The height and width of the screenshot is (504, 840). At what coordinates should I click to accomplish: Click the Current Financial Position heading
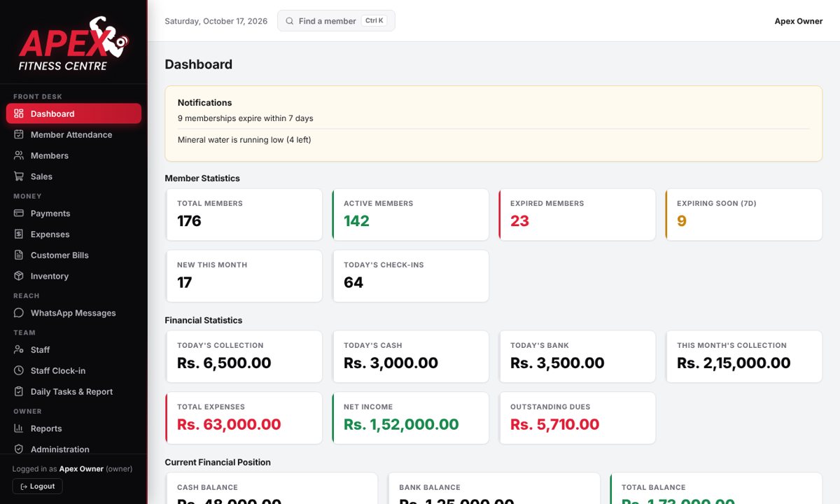pos(218,463)
